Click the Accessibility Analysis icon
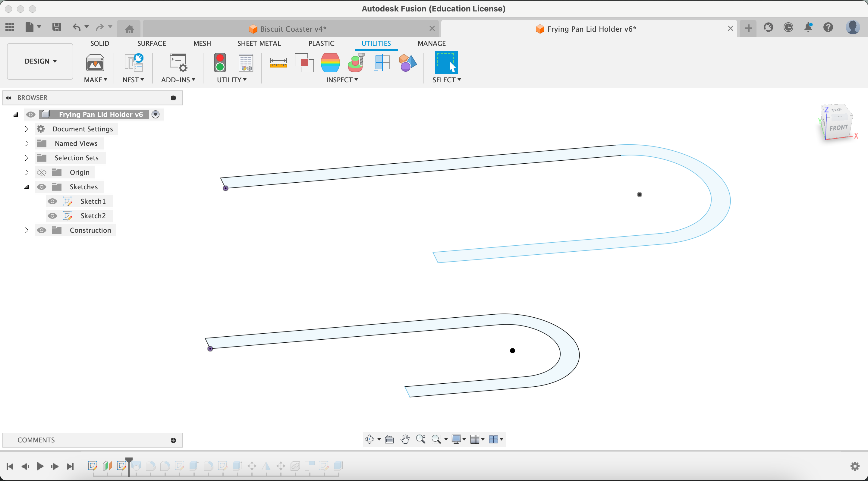 356,63
